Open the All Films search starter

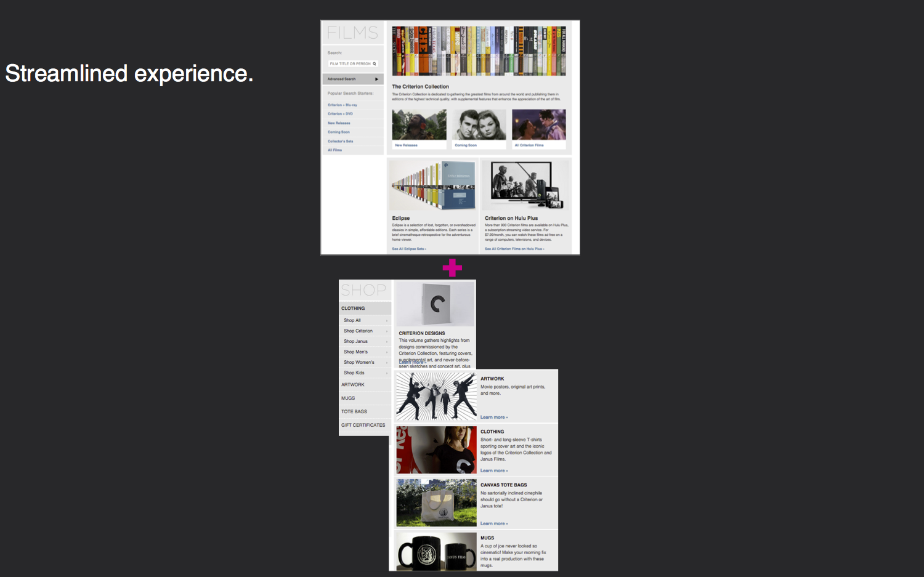[335, 150]
